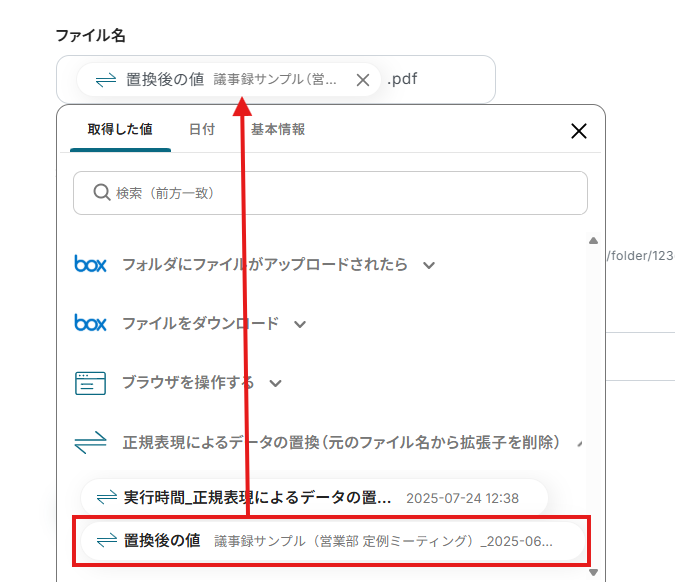Click swap icon on the 実行時間 row

click(x=107, y=498)
